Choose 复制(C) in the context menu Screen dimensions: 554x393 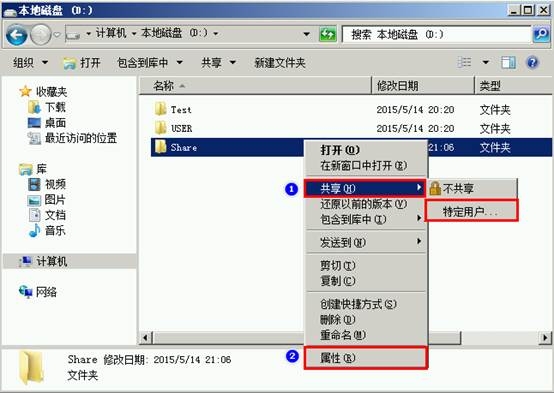pyautogui.click(x=366, y=281)
